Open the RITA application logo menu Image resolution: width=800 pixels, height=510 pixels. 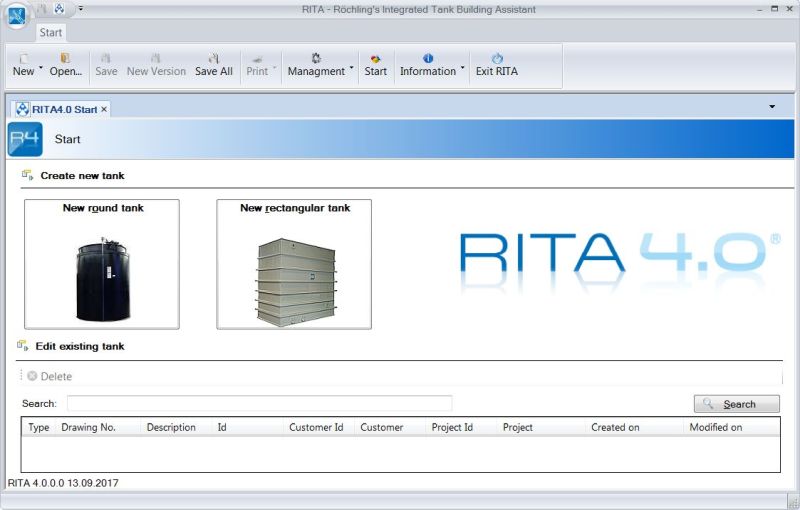click(17, 17)
